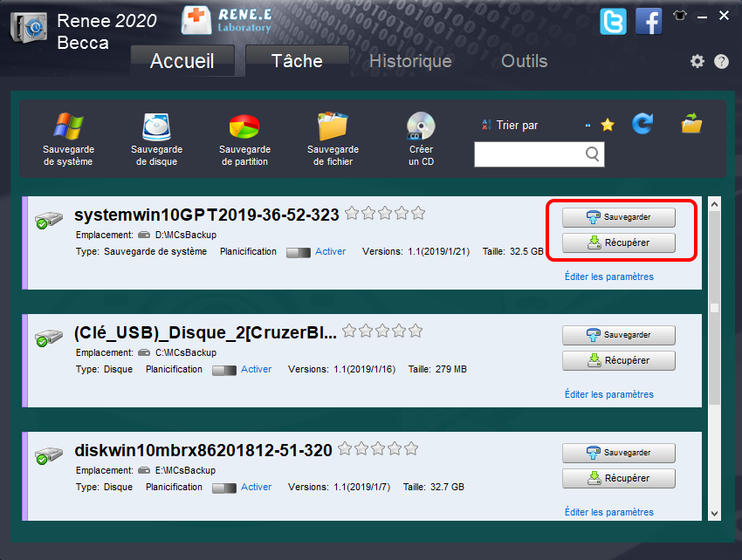
Task: Toggle planification switch for systemwin10GPT2019
Action: click(299, 253)
